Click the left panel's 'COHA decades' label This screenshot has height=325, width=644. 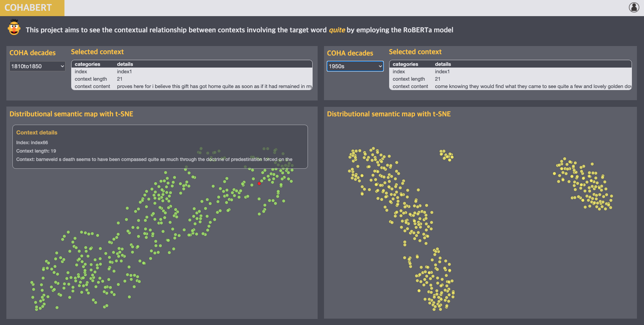click(x=33, y=53)
